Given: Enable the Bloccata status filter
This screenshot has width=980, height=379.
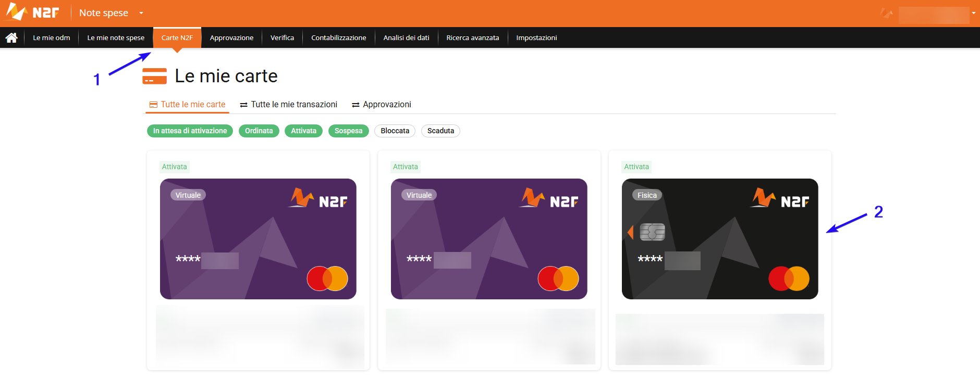Looking at the screenshot, I should [395, 131].
